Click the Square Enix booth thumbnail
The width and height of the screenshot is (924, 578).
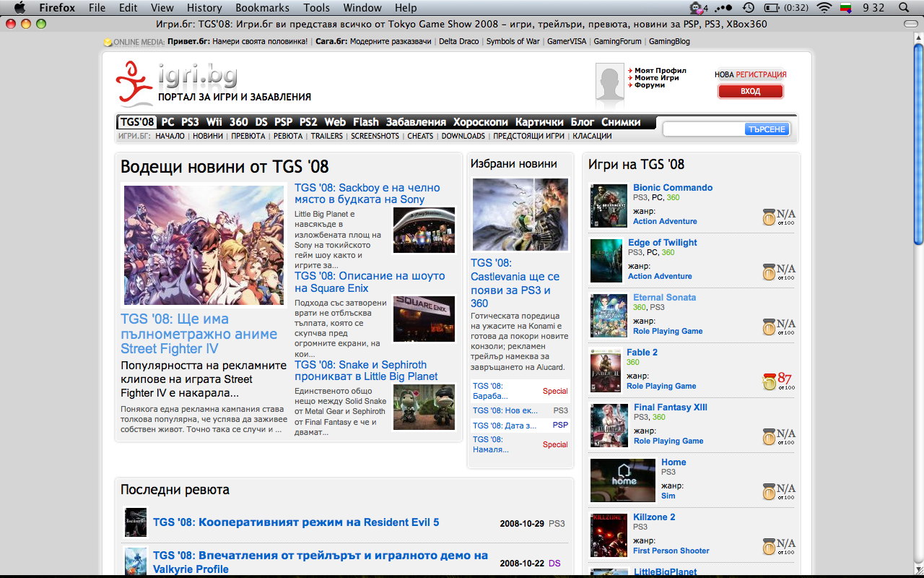[x=424, y=318]
